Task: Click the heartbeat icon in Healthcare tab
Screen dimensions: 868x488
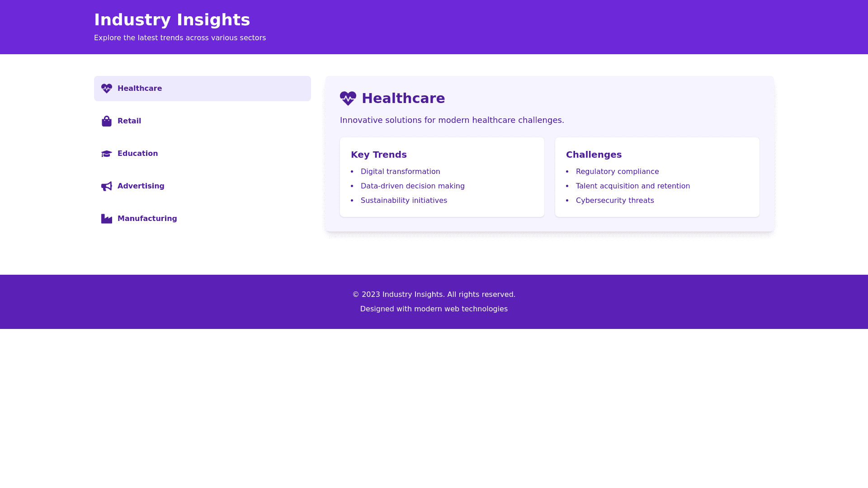Action: [107, 89]
